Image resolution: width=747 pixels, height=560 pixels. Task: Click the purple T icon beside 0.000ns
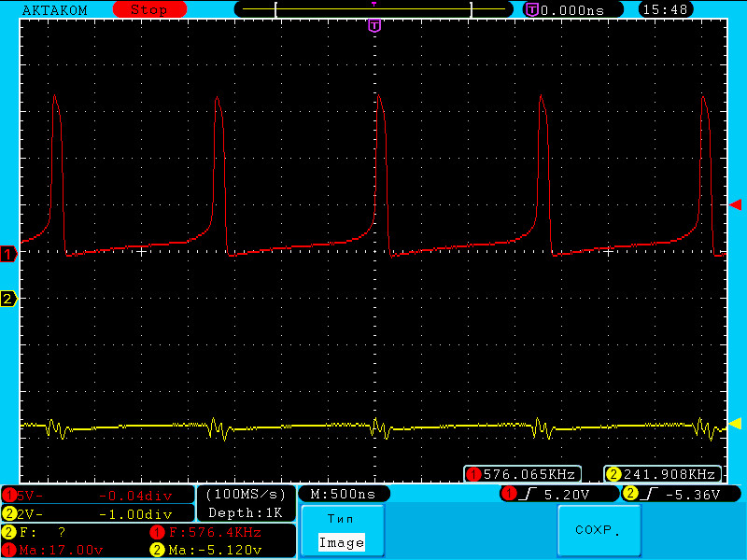(531, 9)
